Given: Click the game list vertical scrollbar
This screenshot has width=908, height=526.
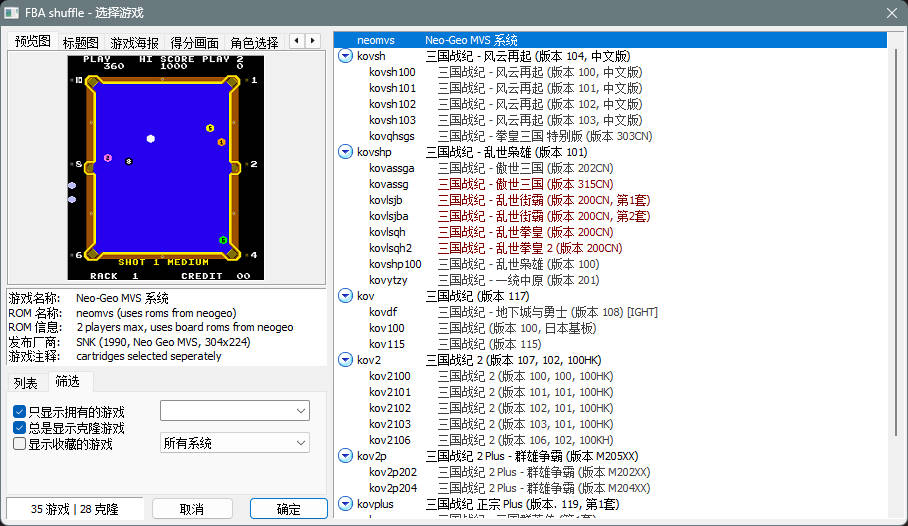Looking at the screenshot, I should 896,243.
